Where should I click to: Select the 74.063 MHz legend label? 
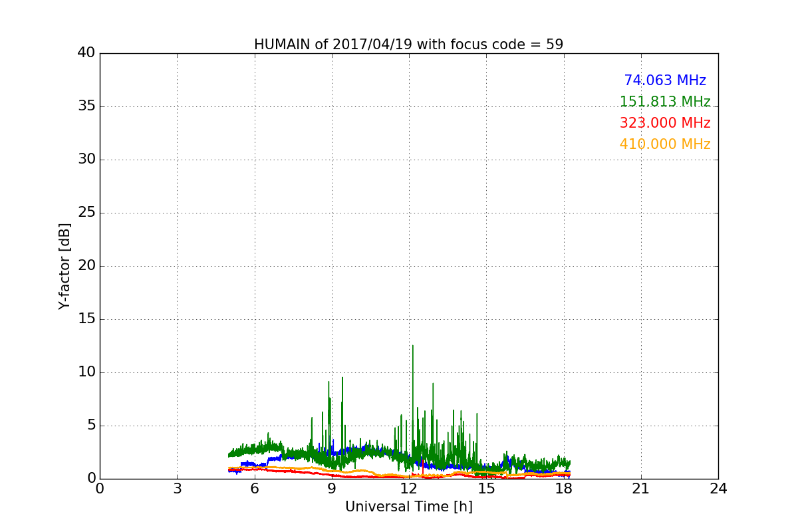pos(665,80)
